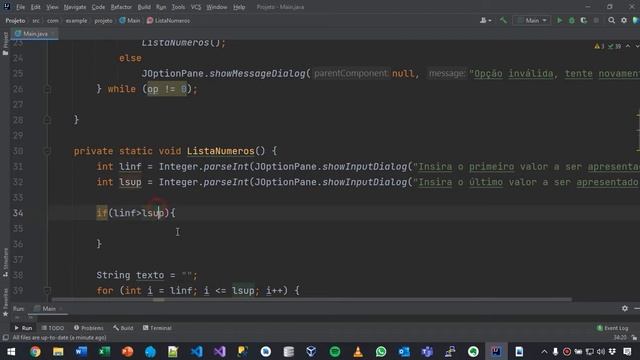Open the Edit menu
Image resolution: width=640 pixels, height=360 pixels.
pyautogui.click(x=36, y=7)
